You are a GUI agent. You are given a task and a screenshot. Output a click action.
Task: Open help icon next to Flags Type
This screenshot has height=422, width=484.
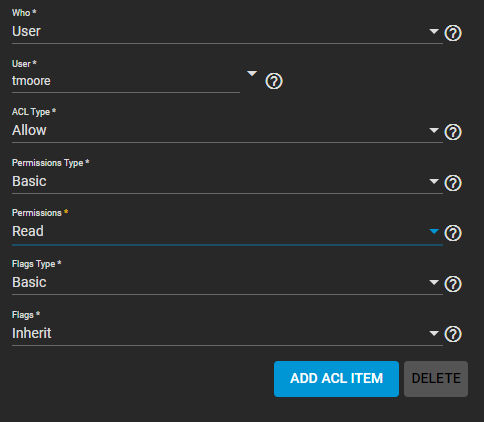(453, 284)
